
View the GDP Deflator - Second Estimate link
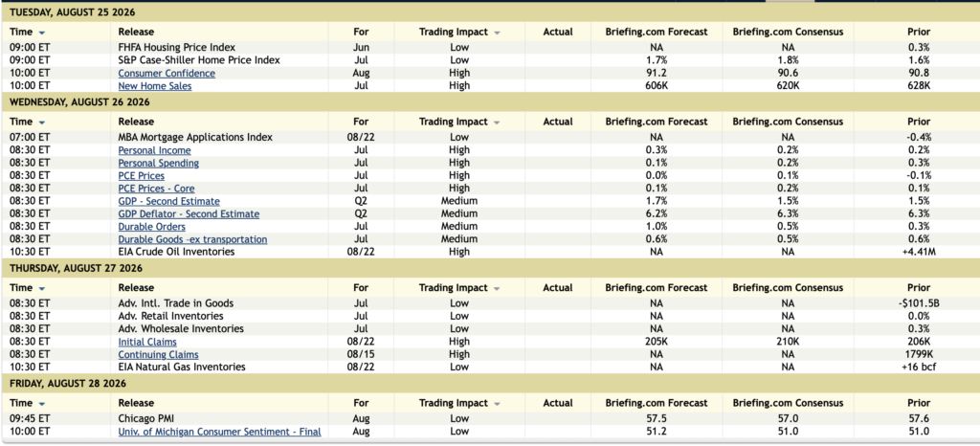(189, 214)
